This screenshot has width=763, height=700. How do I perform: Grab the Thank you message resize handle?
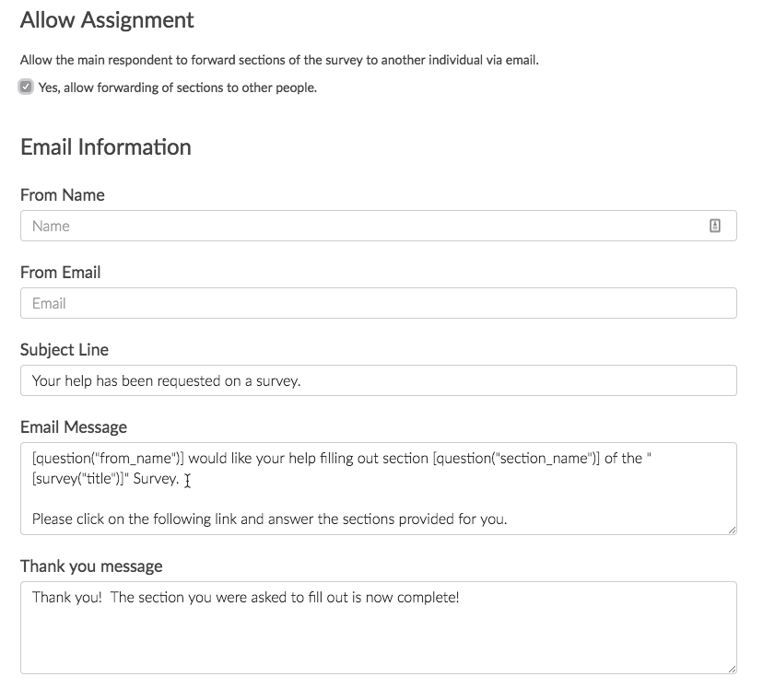(x=732, y=669)
